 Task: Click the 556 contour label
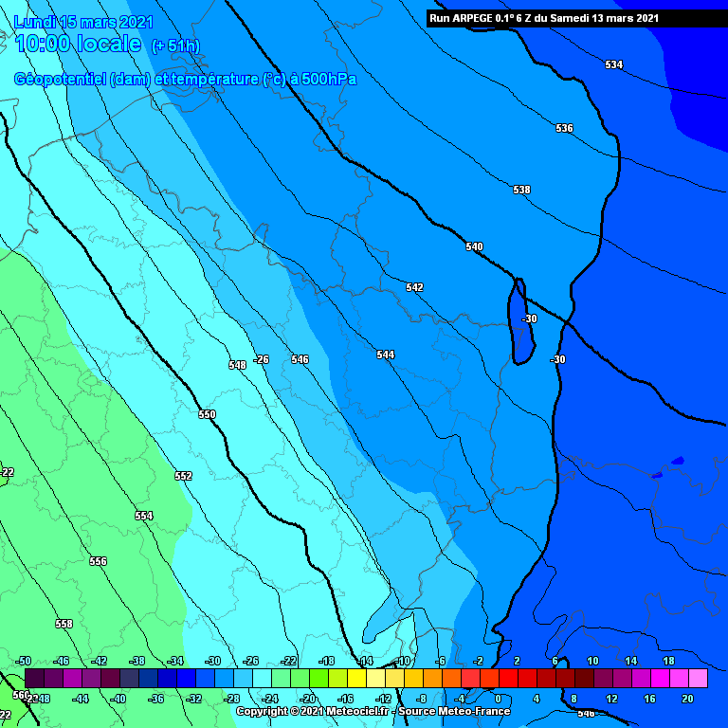(x=98, y=561)
